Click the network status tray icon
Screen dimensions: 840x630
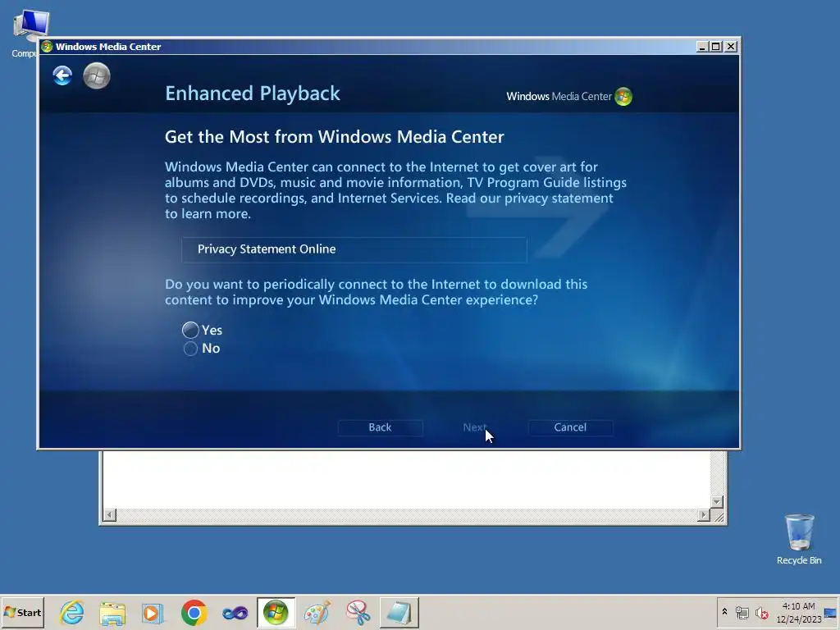742,612
